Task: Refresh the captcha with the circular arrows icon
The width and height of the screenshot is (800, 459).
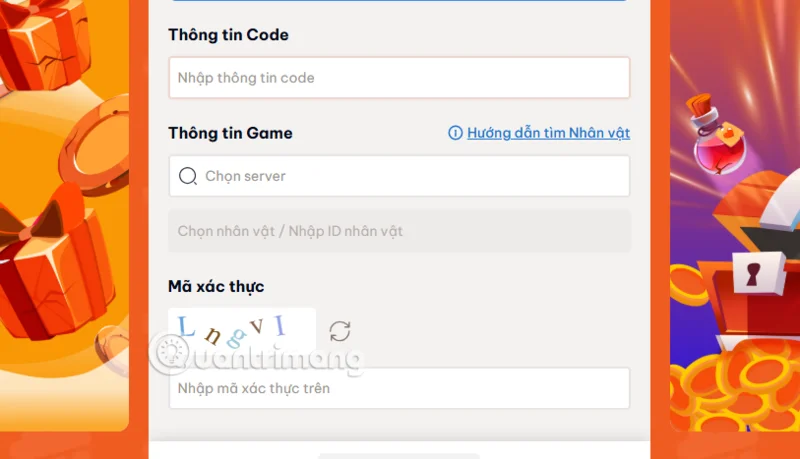Action: pyautogui.click(x=340, y=332)
